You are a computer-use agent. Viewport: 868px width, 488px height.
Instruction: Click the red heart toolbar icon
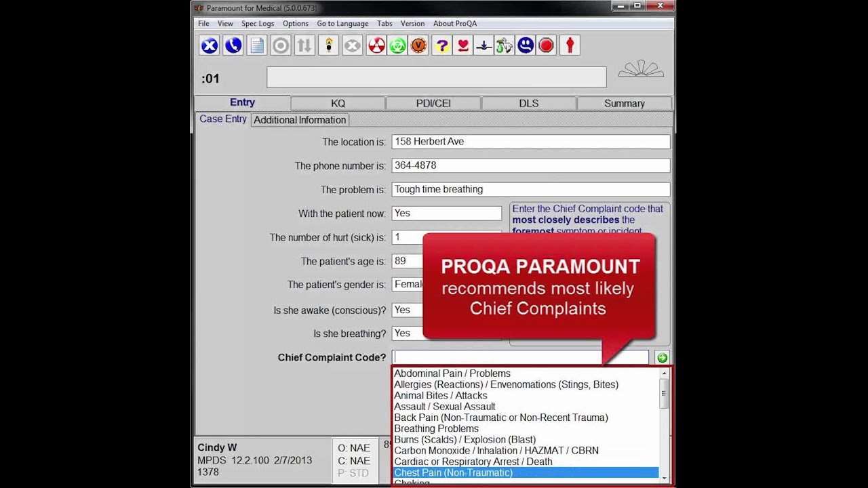463,45
